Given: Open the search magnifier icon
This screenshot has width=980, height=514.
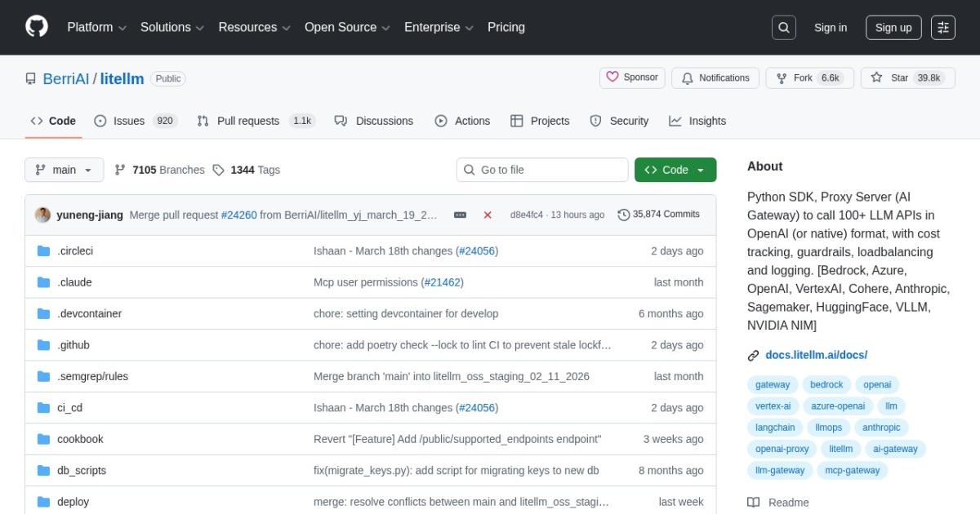Looking at the screenshot, I should 783,28.
